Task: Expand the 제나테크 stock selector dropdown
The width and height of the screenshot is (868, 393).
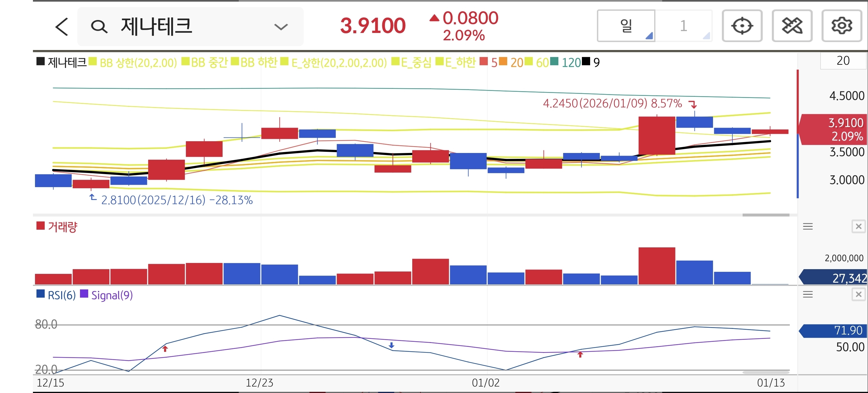Action: [x=281, y=27]
